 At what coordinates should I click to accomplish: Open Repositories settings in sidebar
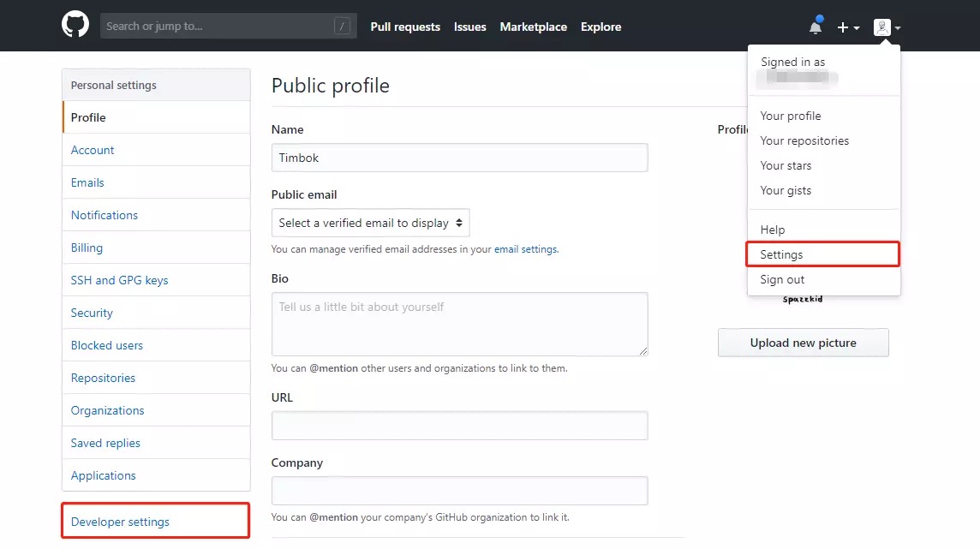tap(156, 377)
